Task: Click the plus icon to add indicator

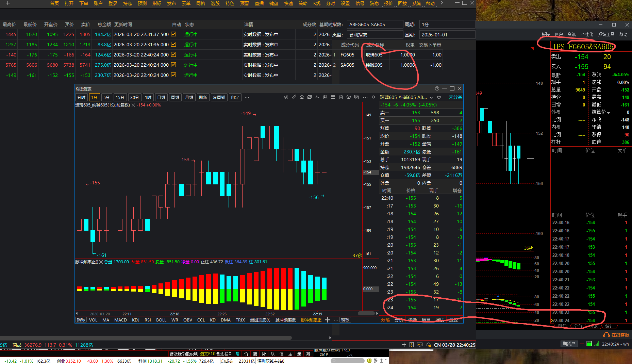Action: pyautogui.click(x=328, y=320)
